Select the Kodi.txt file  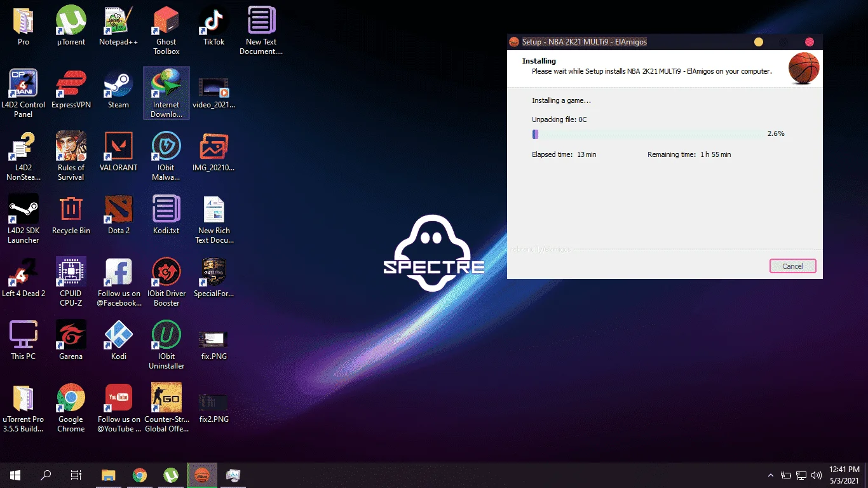[x=166, y=214]
